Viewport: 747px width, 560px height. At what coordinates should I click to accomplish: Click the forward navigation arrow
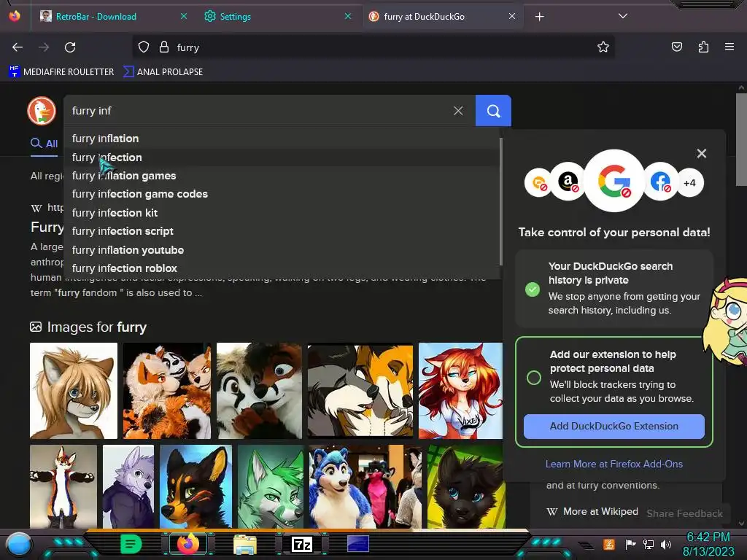44,47
